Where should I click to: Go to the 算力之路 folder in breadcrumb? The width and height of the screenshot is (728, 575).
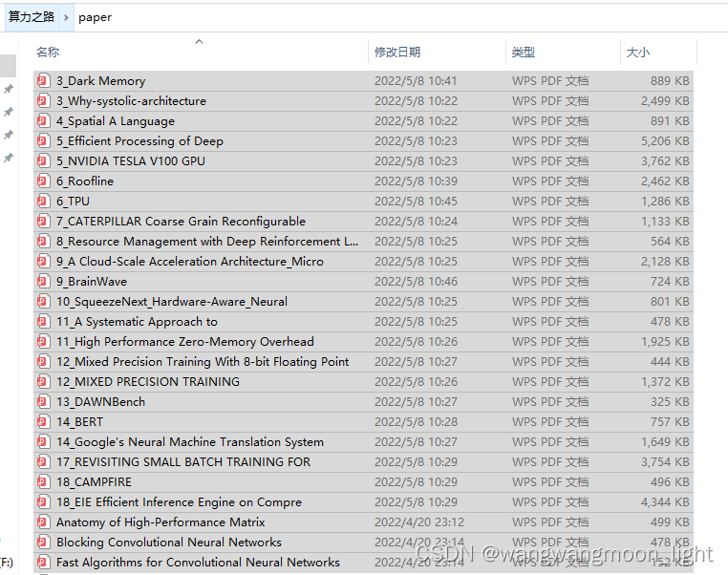32,17
